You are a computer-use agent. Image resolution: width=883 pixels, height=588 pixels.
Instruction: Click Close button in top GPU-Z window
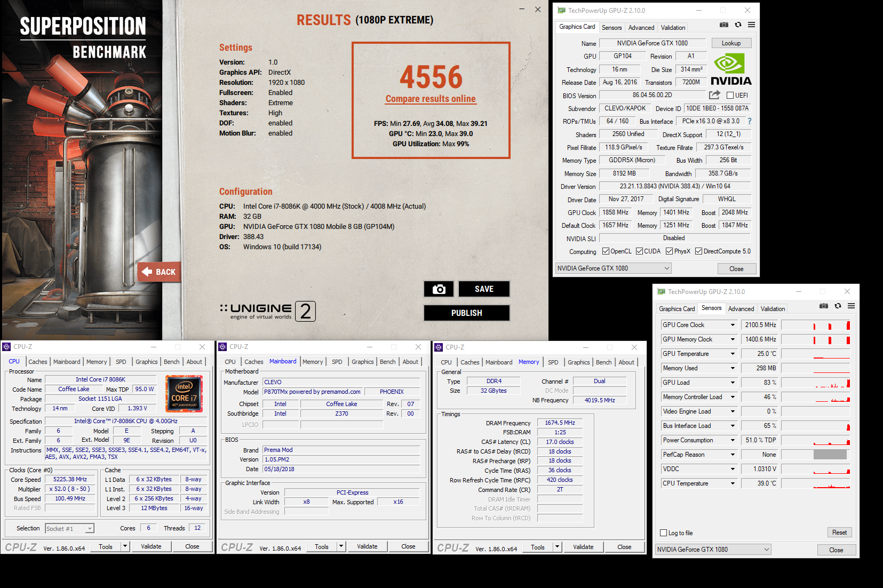pos(736,268)
